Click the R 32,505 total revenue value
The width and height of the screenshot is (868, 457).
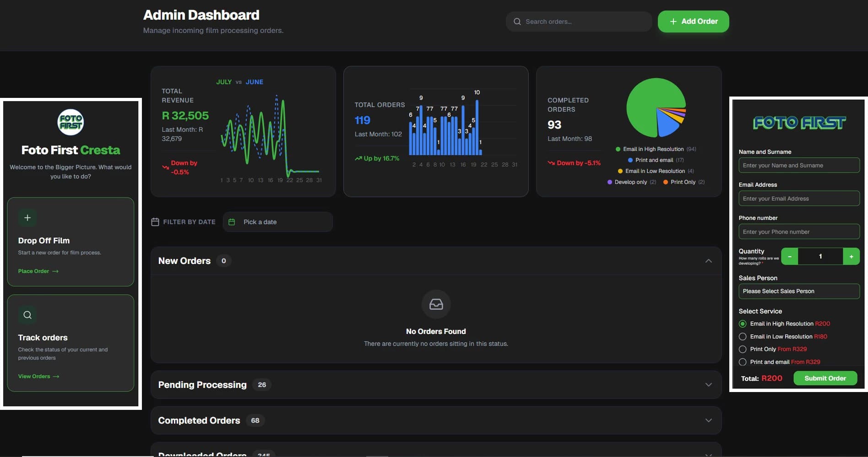point(185,116)
